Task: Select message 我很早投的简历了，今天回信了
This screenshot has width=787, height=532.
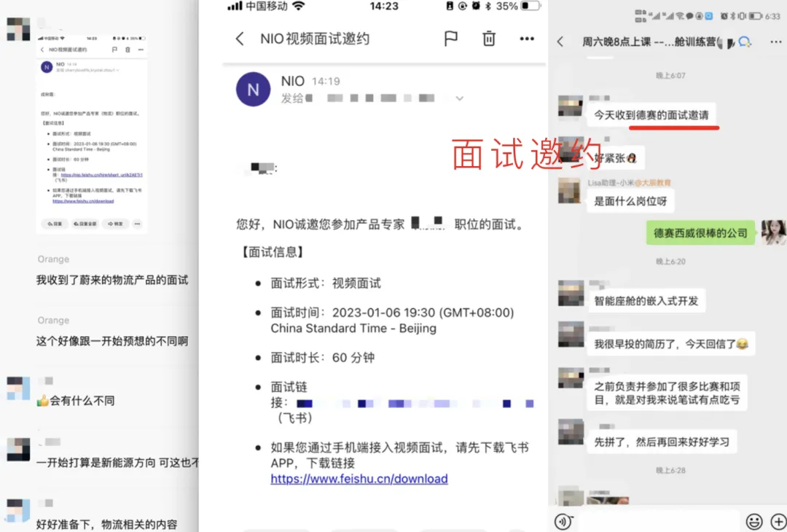Action: (670, 344)
